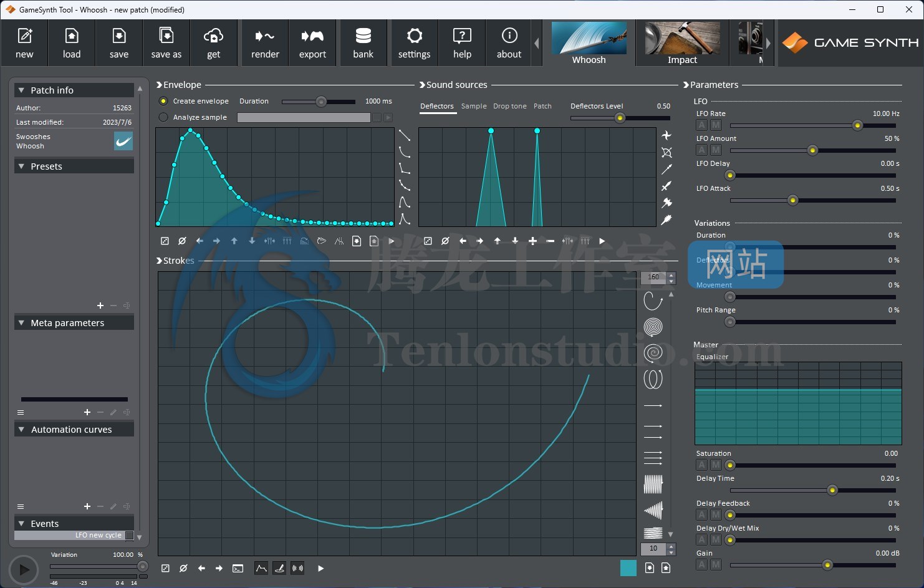This screenshot has width=924, height=588.
Task: Switch to the Drop tone tab
Action: pyautogui.click(x=510, y=106)
